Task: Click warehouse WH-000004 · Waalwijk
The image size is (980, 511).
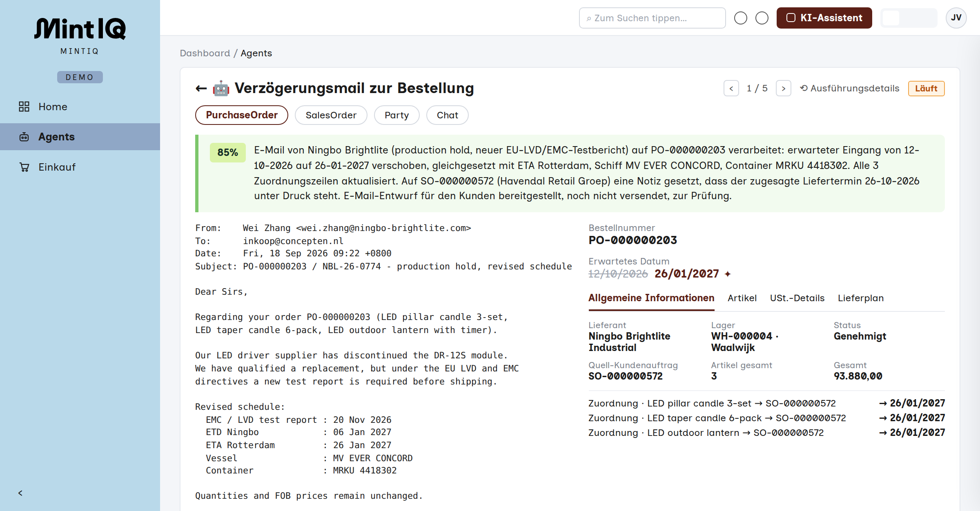Action: tap(745, 342)
